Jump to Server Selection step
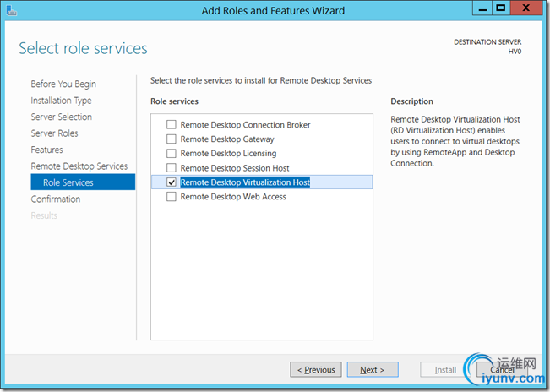The image size is (550, 392). click(62, 117)
